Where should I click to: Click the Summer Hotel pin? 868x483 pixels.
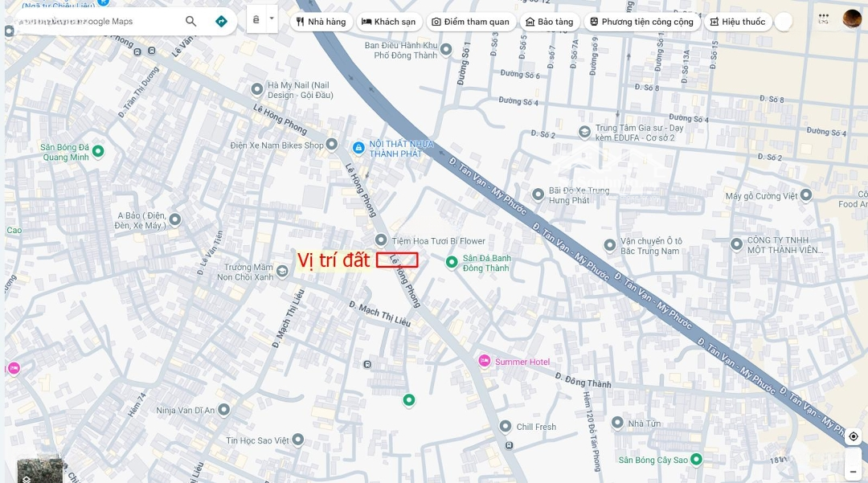(485, 361)
